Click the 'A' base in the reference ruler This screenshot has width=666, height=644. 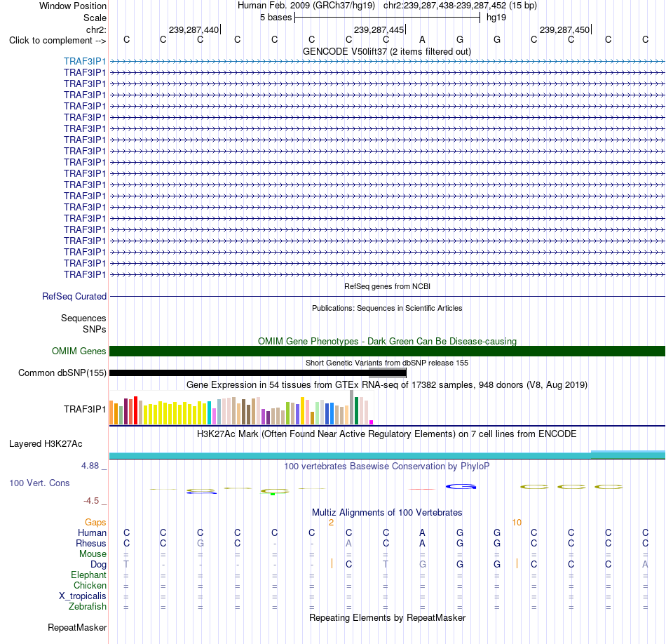422,39
